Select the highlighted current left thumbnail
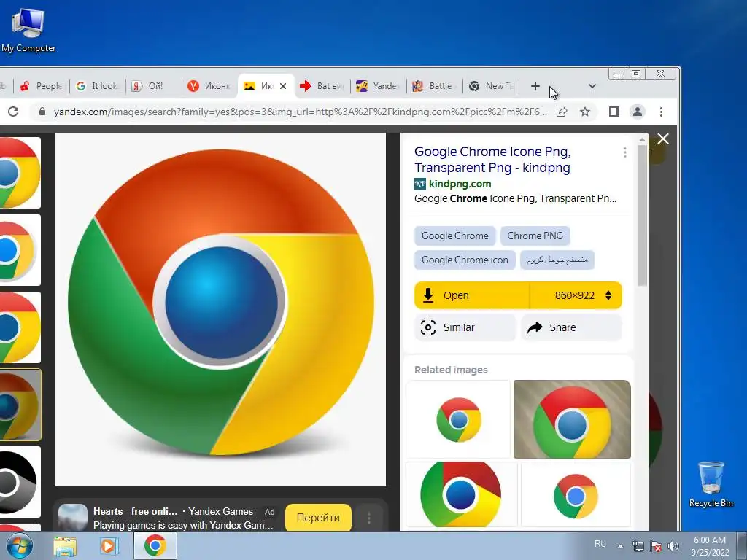 tap(20, 405)
